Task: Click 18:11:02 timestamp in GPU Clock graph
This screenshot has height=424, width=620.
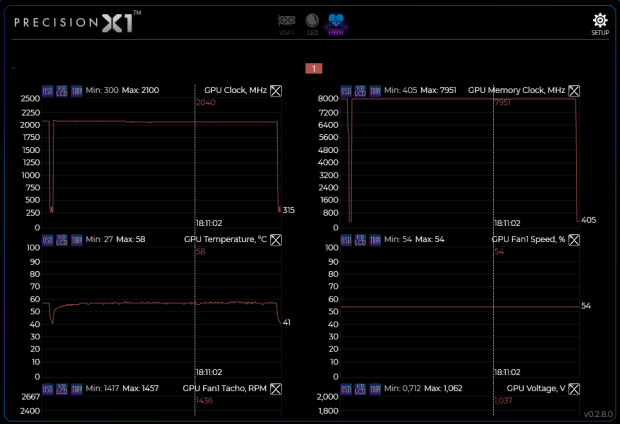Action: pyautogui.click(x=209, y=223)
